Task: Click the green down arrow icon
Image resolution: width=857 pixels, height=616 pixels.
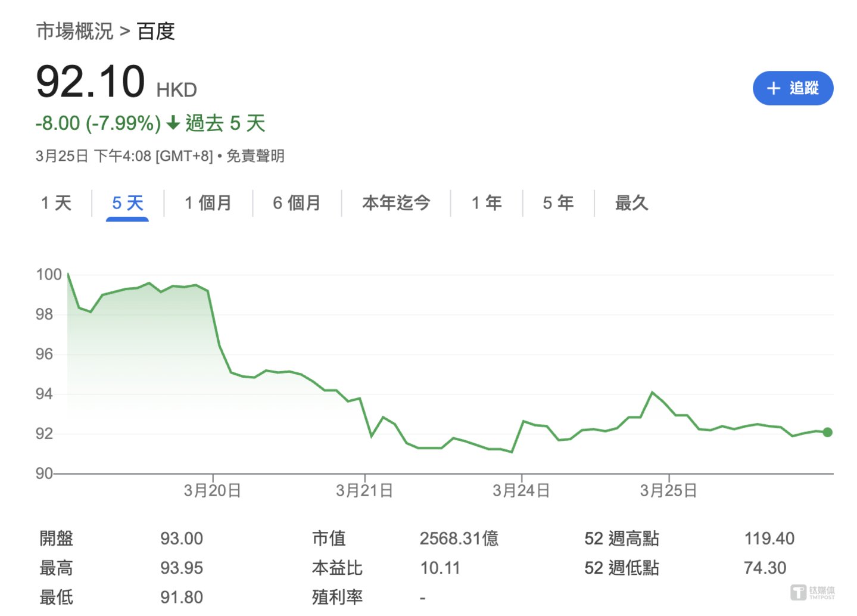Action: (x=173, y=123)
